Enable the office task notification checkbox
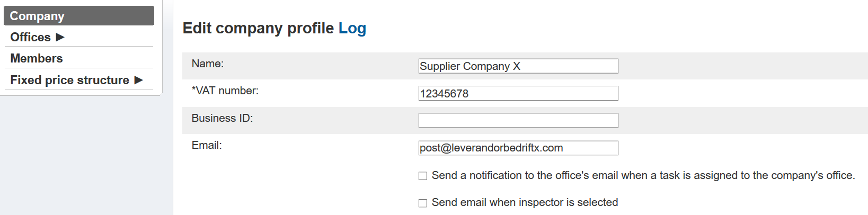 [x=423, y=176]
